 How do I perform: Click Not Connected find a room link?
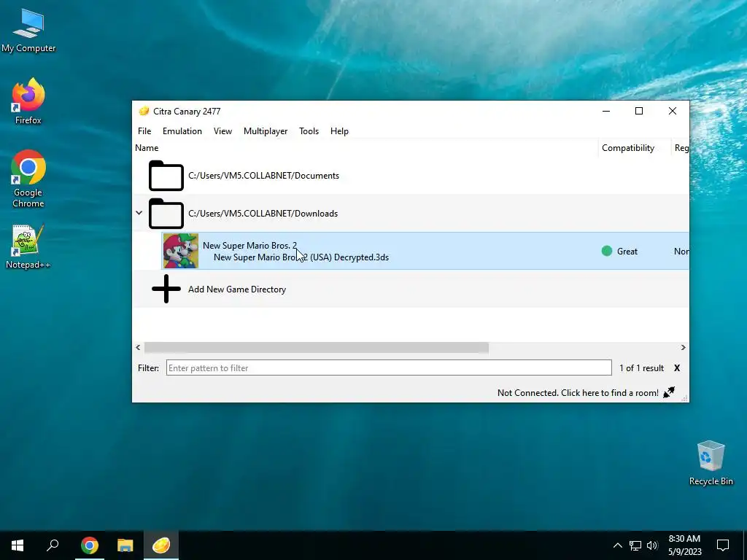click(578, 393)
